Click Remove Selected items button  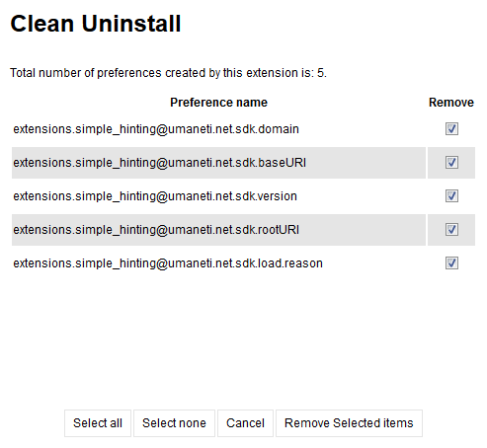coord(349,423)
